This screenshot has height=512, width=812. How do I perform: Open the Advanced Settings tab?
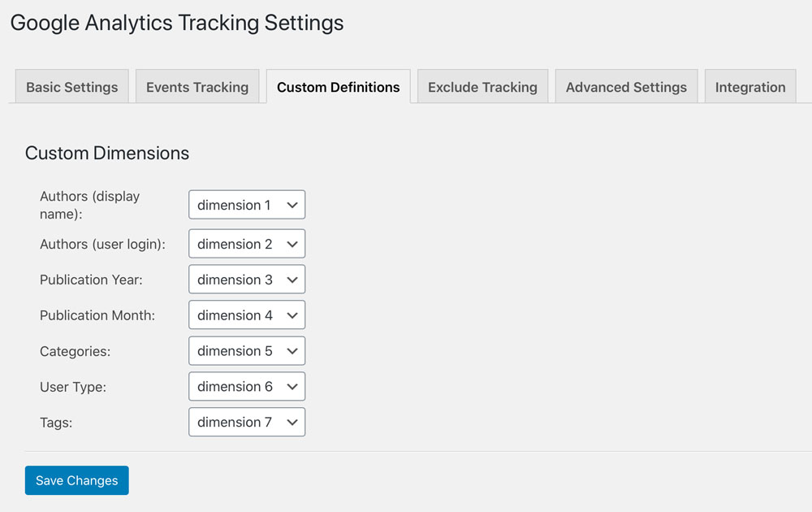[626, 86]
